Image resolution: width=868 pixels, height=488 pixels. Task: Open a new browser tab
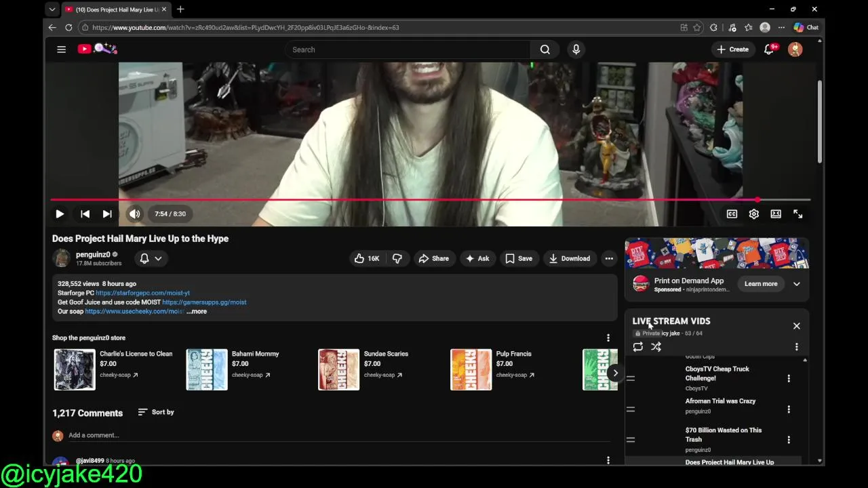tap(180, 9)
